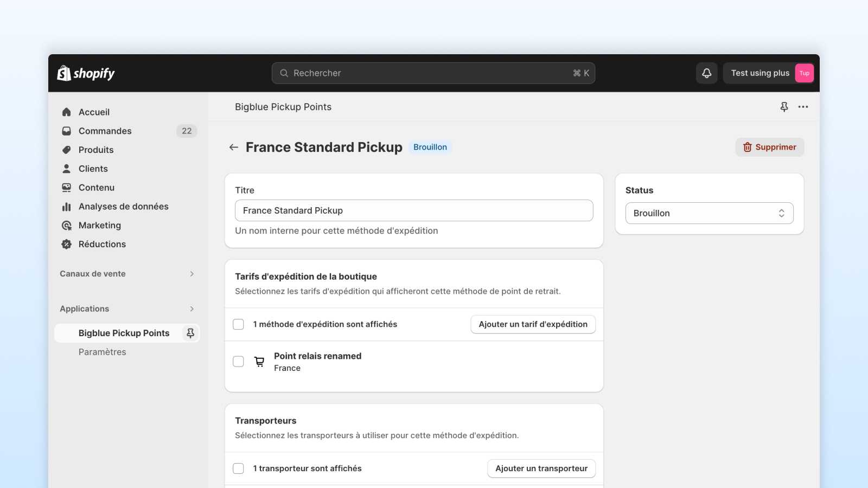This screenshot has height=488, width=868.
Task: Click the Réductions badge icon
Action: [67, 245]
